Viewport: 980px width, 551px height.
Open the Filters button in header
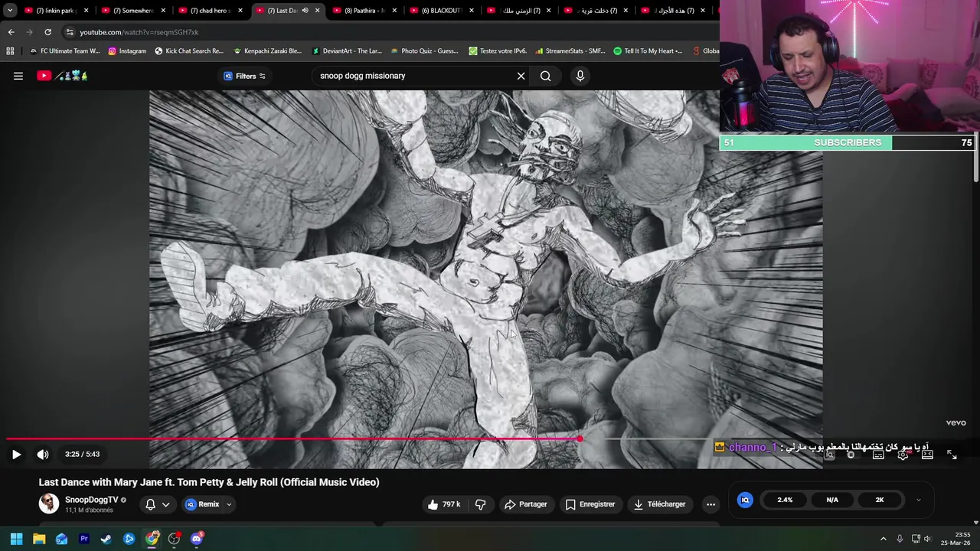click(x=245, y=76)
